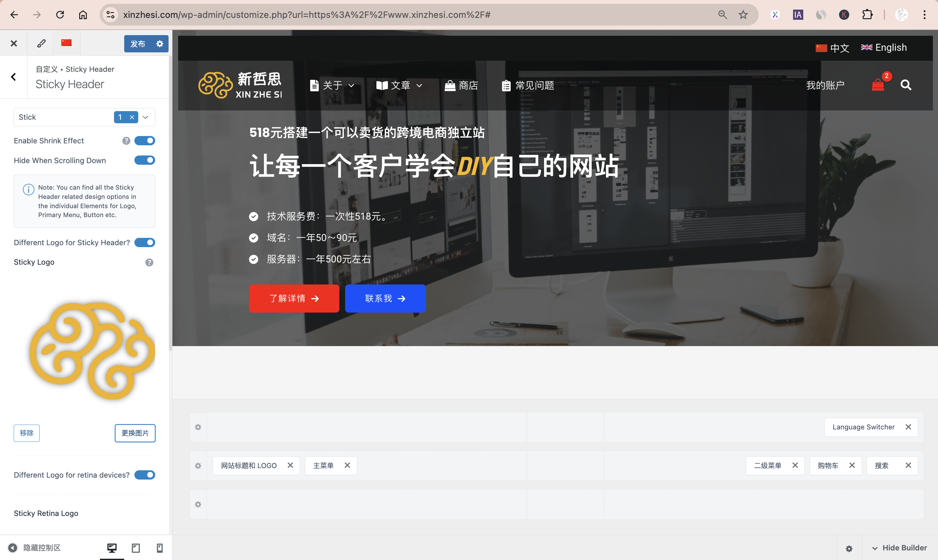The width and height of the screenshot is (938, 560).
Task: Open the Stick dropdown arrow
Action: [x=146, y=117]
